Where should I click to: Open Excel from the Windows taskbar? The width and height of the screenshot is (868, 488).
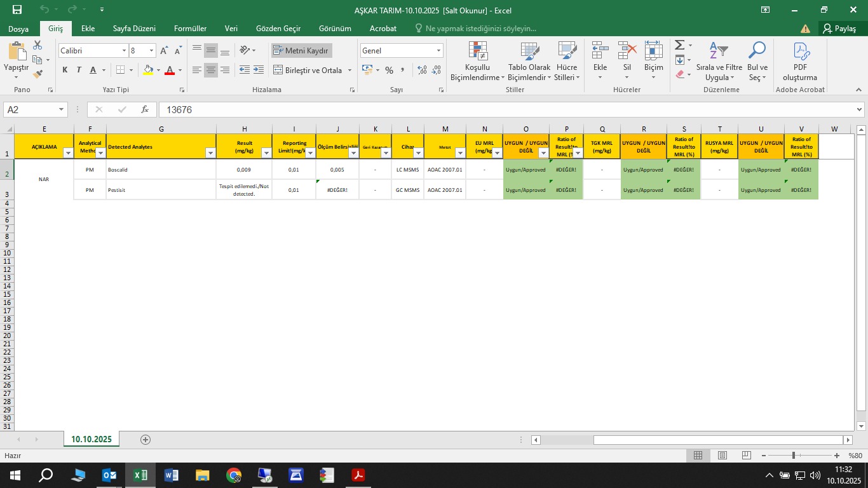pyautogui.click(x=140, y=475)
